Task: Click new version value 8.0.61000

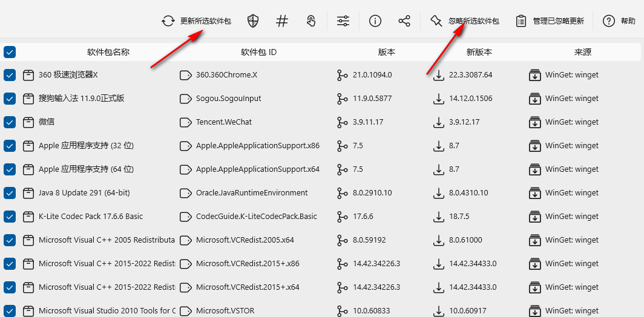Action: (466, 240)
